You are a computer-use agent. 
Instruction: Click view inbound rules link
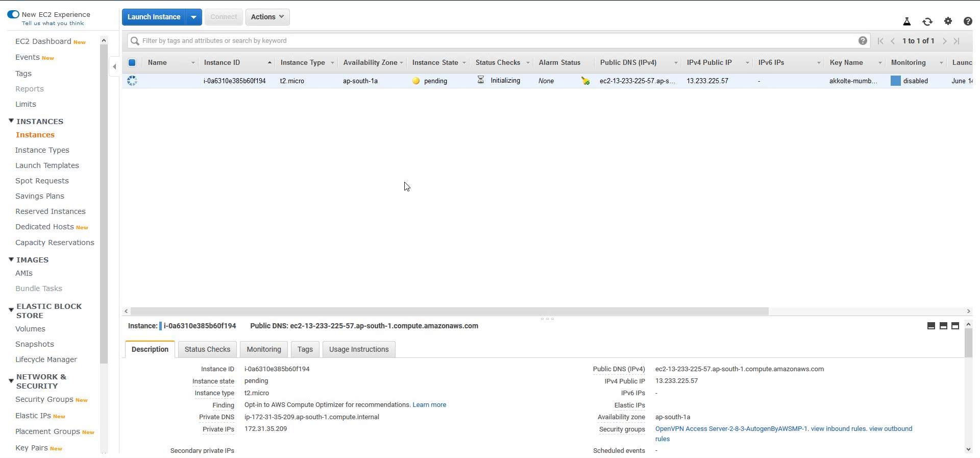[839, 428]
